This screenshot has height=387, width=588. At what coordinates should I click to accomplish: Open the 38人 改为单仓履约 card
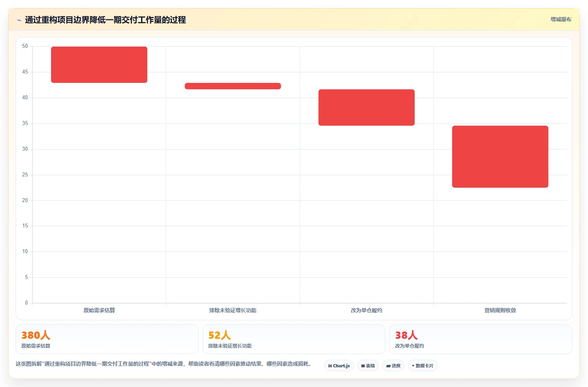(481, 339)
